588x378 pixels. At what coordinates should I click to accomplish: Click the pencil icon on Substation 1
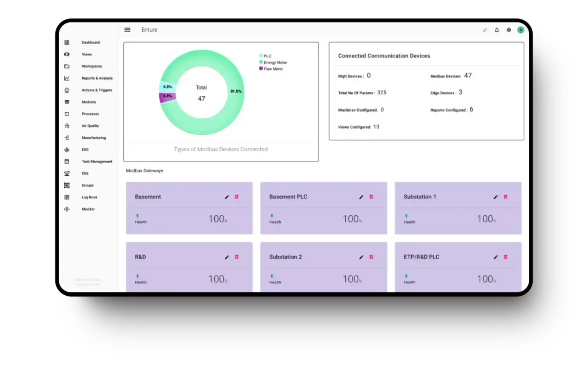click(495, 197)
